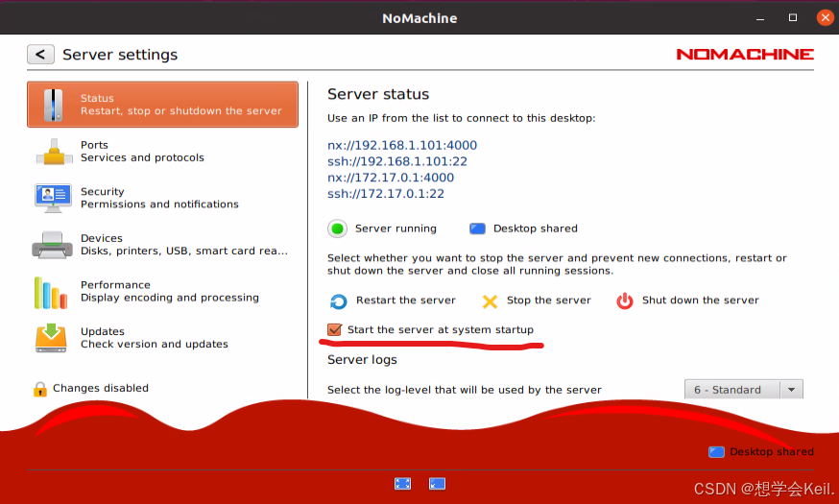The height and width of the screenshot is (504, 839).
Task: Click the red power Shut down icon
Action: [624, 301]
